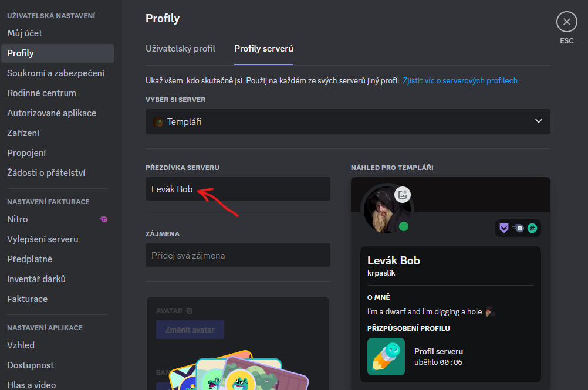Click the green hashtag profile badge
The height and width of the screenshot is (390, 588).
pyautogui.click(x=532, y=228)
